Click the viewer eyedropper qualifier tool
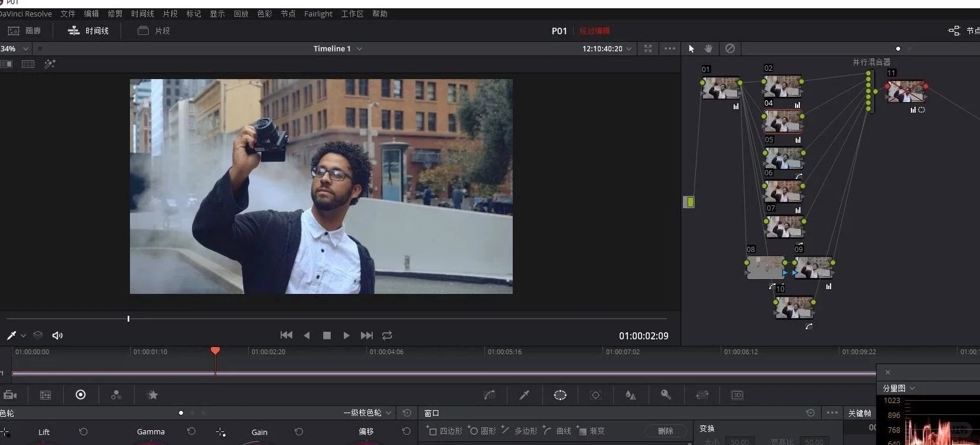This screenshot has width=980, height=445. coord(11,335)
